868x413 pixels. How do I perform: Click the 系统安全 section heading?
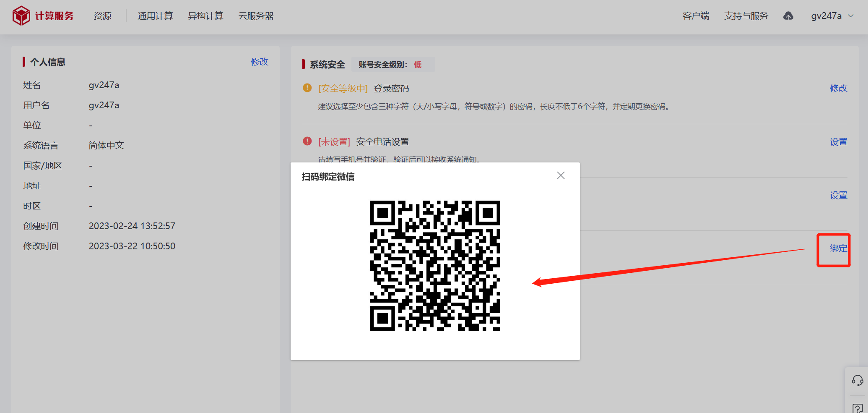point(327,65)
